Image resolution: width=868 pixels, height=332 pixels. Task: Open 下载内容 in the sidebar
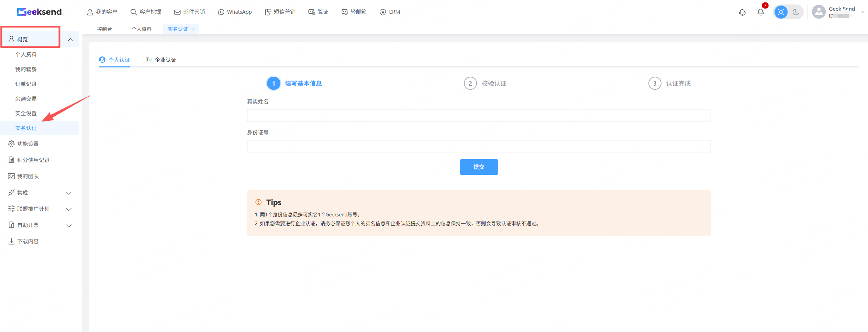(x=28, y=241)
